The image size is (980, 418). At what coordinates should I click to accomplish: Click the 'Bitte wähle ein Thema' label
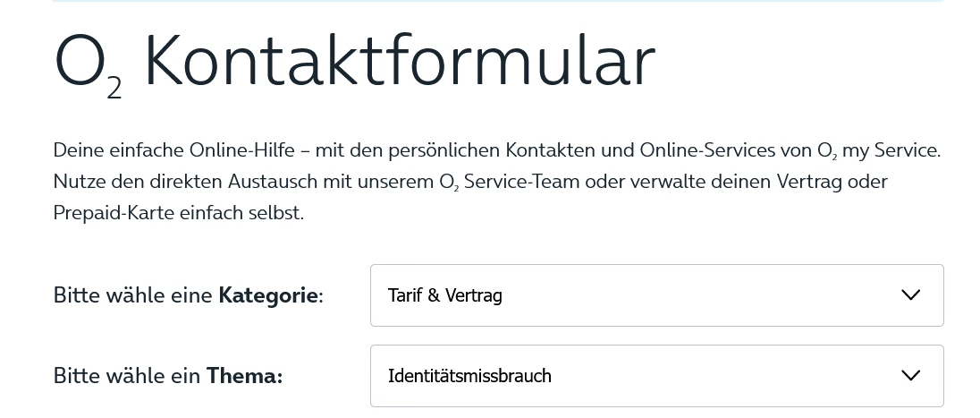tap(167, 376)
